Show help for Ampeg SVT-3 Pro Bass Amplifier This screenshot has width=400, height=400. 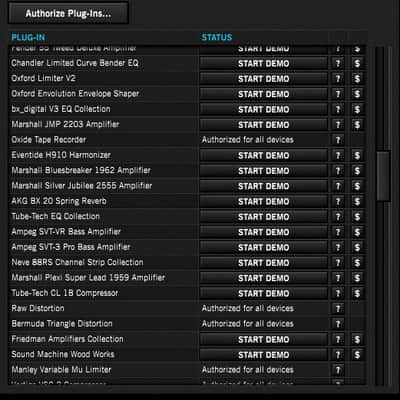[x=338, y=247]
